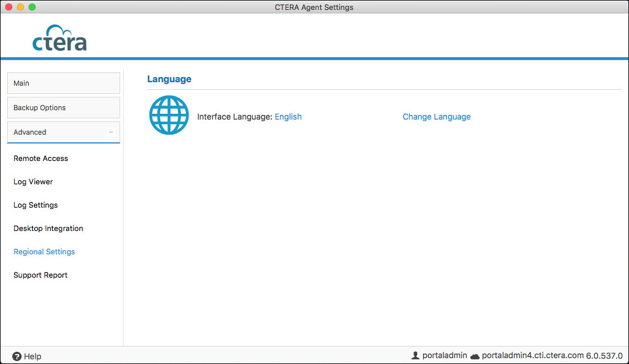Collapse Advanced section using minus icon
The image size is (629, 364).
point(111,132)
